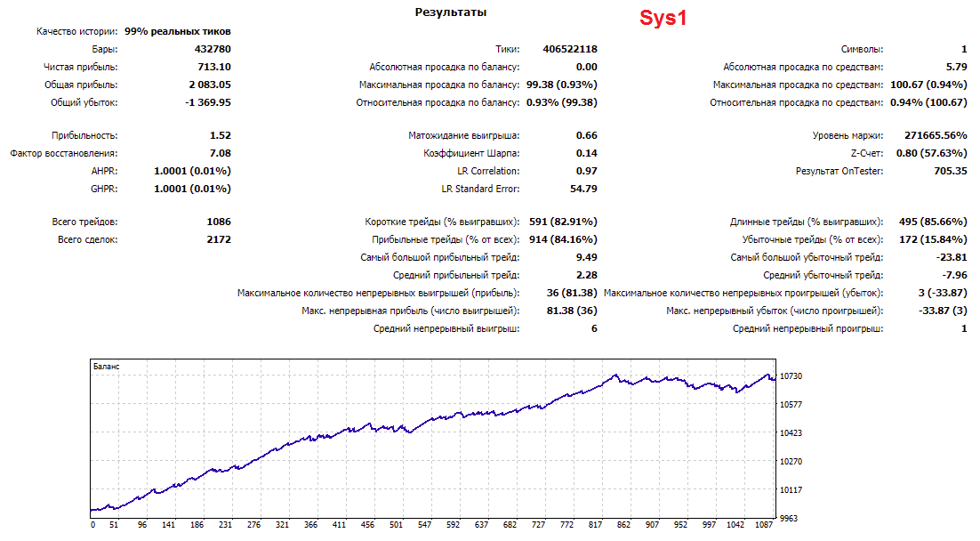Click the largest profitable trade value 9.49
This screenshot has height=541, width=980.
tap(587, 257)
